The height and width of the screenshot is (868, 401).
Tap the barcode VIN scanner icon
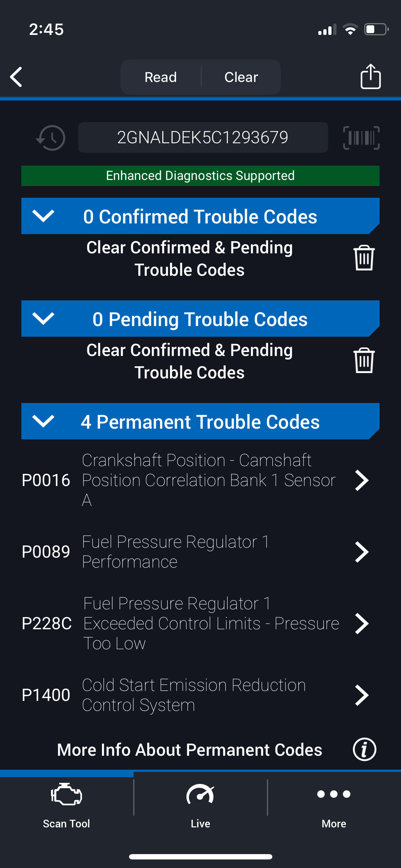[x=361, y=138]
